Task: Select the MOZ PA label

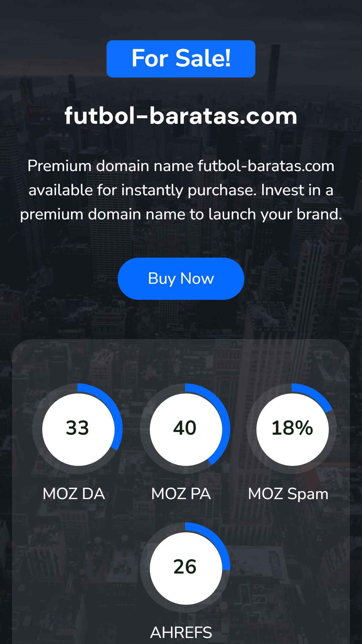Action: pos(181,494)
